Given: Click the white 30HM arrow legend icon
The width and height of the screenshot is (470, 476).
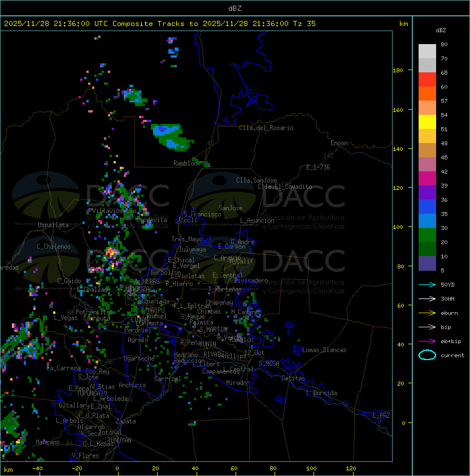Looking at the screenshot, I should coord(427,298).
